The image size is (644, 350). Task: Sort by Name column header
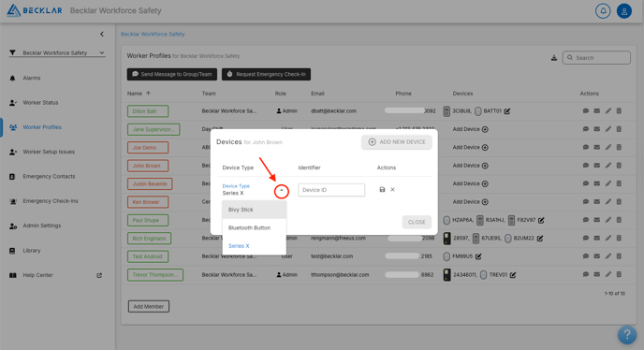click(139, 94)
